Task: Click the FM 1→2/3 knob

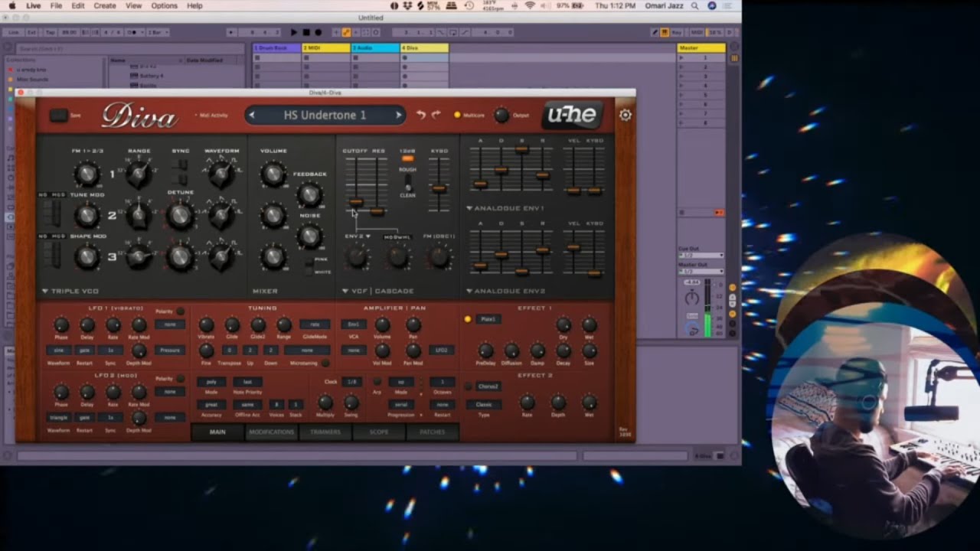Action: point(87,174)
